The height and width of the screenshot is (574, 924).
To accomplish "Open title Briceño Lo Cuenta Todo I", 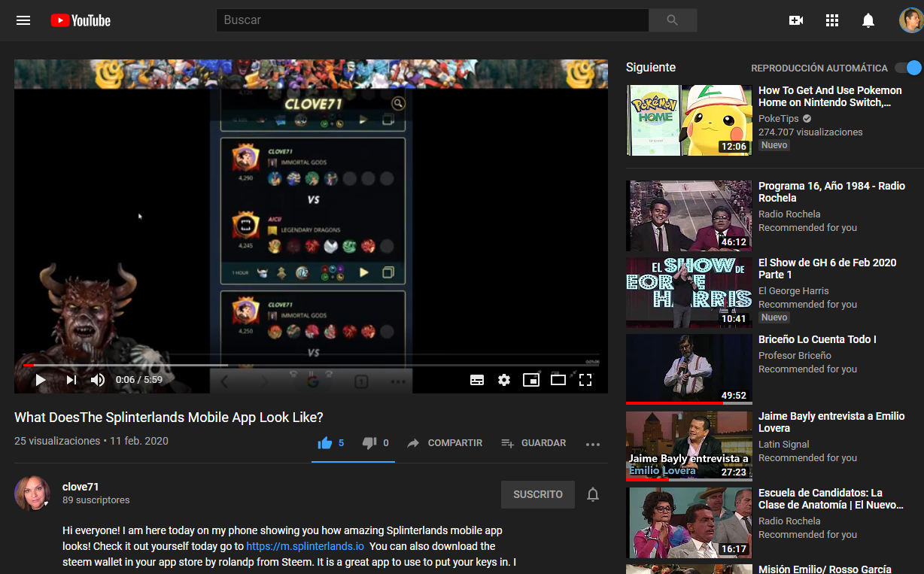I will (x=817, y=339).
